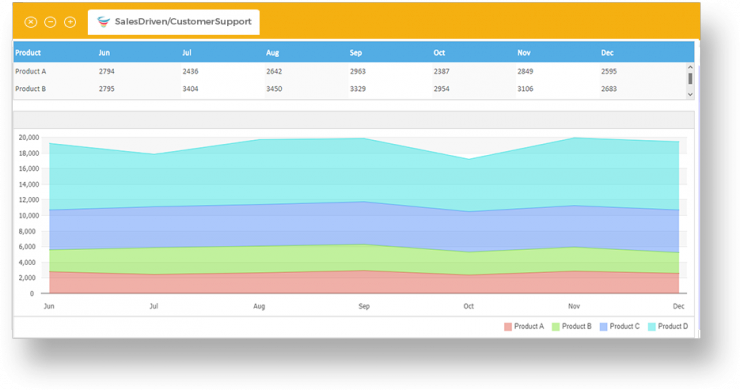
Task: Click the red Product A legend swatch
Action: point(508,327)
